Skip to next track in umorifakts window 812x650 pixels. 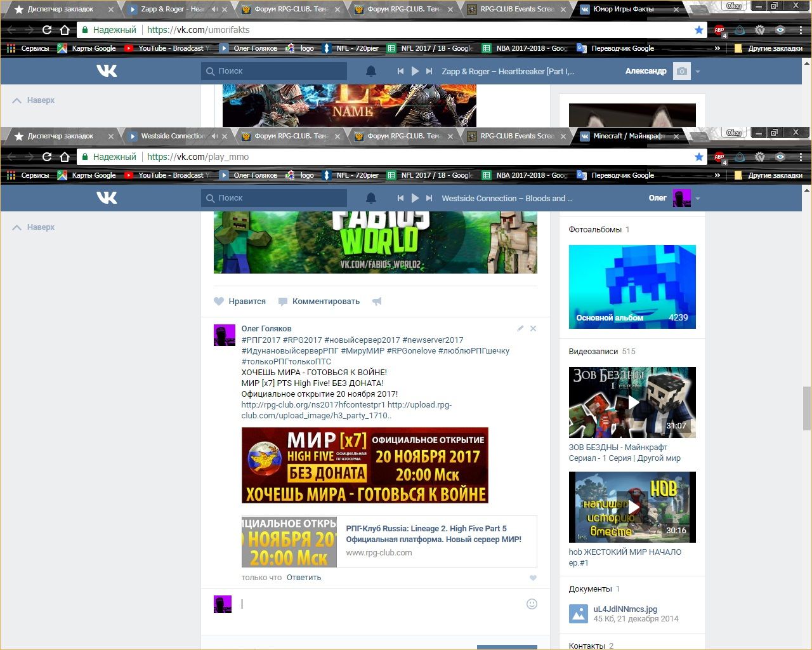(429, 71)
